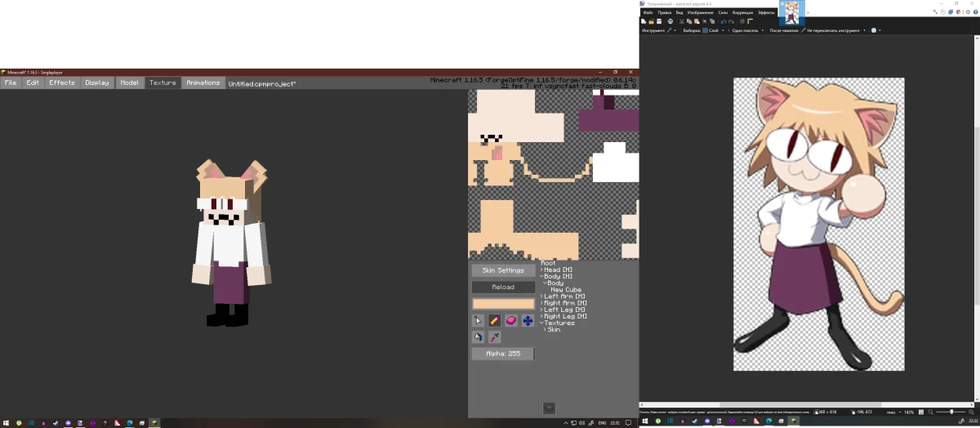Click the Alpha: 255 slider
The width and height of the screenshot is (980, 428).
coord(503,354)
